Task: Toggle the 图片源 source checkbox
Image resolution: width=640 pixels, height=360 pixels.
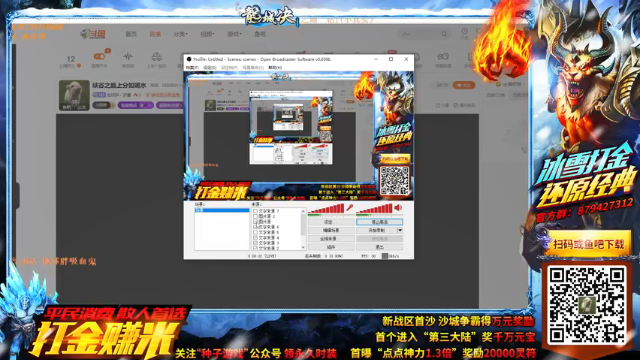Action: tap(255, 222)
